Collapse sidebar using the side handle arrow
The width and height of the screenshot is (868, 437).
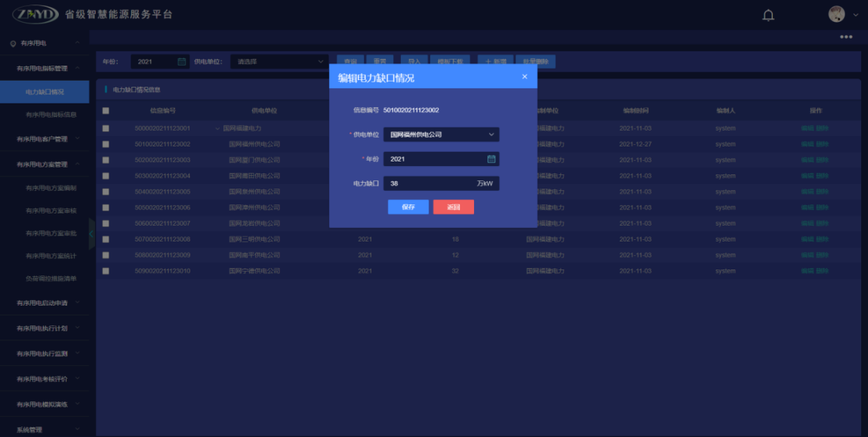(x=91, y=234)
